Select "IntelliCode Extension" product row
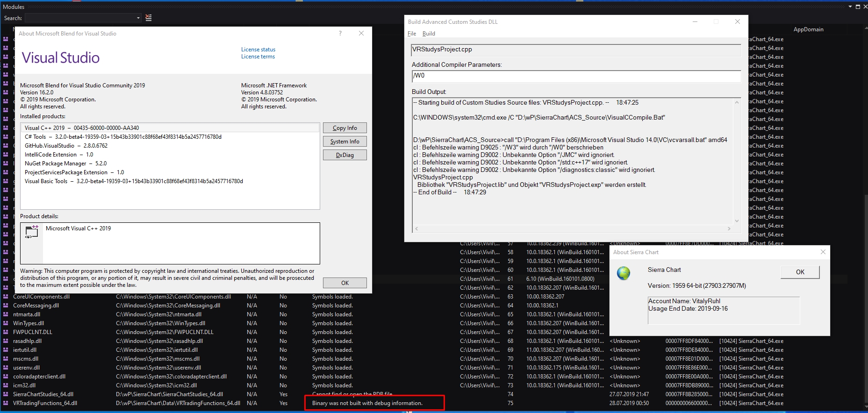The width and height of the screenshot is (868, 413). point(170,155)
